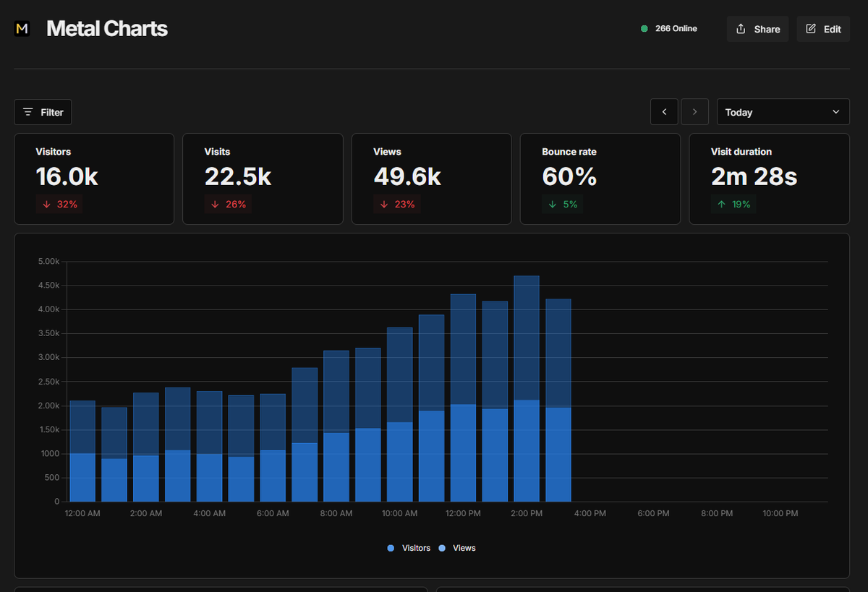Image resolution: width=868 pixels, height=592 pixels.
Task: Open the Today date range dropdown
Action: 783,112
